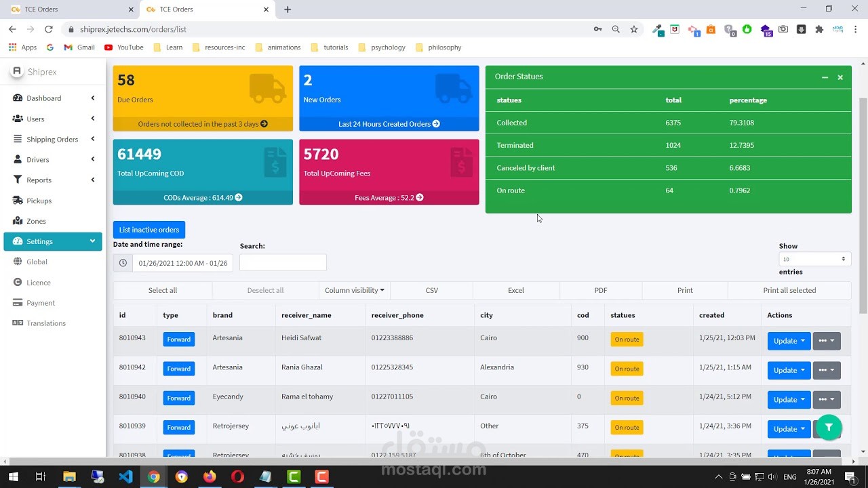
Task: Open Pickups truck icon in sidebar
Action: pyautogui.click(x=18, y=201)
